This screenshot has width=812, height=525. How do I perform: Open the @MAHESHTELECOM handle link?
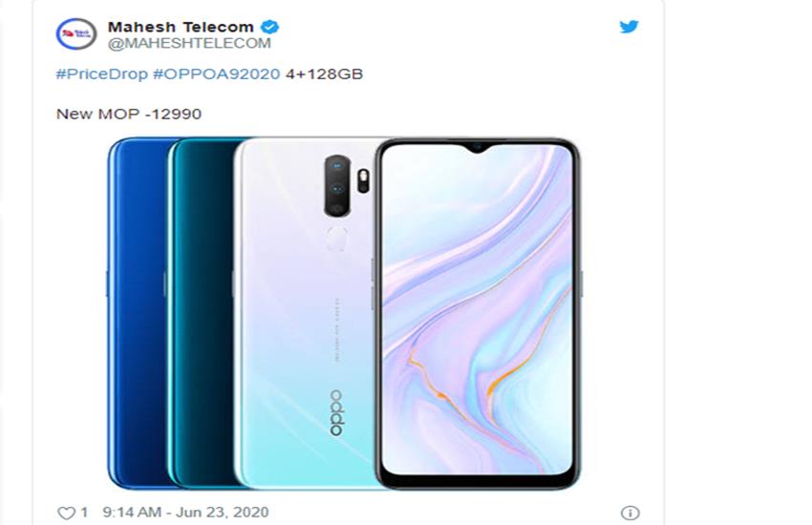[x=189, y=44]
